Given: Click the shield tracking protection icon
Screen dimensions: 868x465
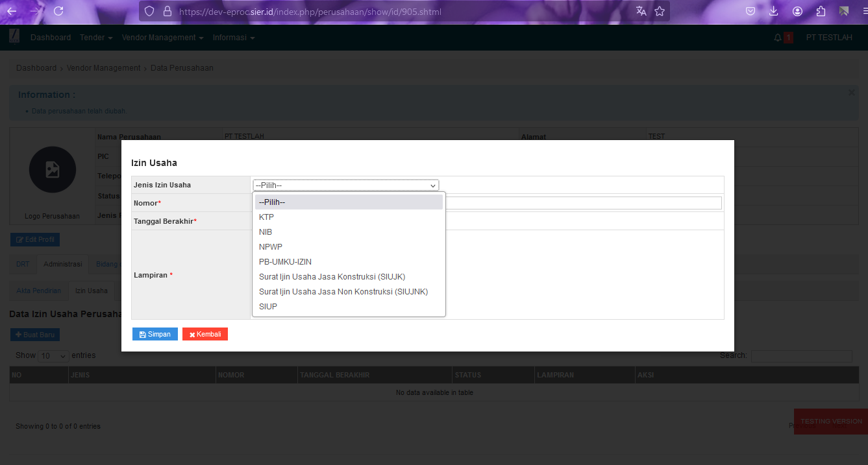Looking at the screenshot, I should (x=149, y=11).
